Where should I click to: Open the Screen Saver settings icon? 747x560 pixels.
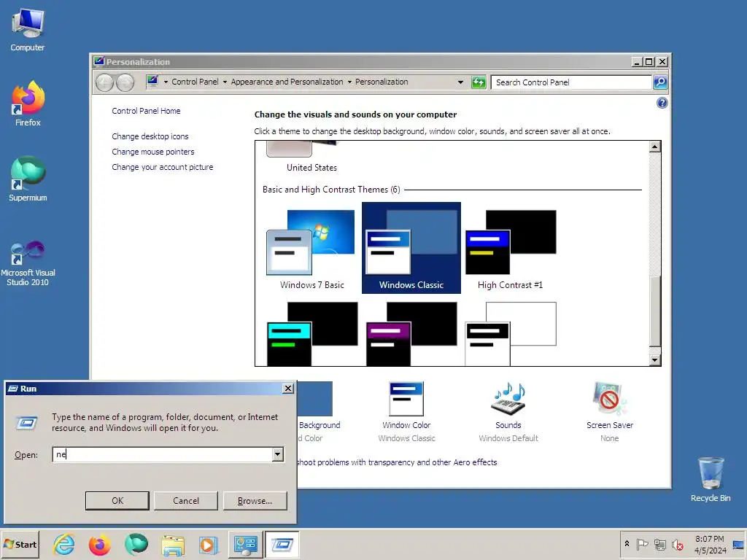coord(609,399)
